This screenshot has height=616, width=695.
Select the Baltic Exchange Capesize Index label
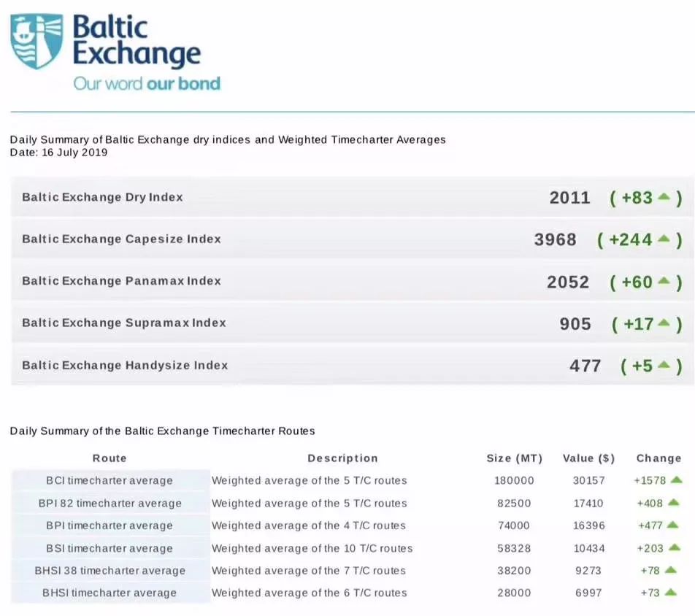[121, 239]
